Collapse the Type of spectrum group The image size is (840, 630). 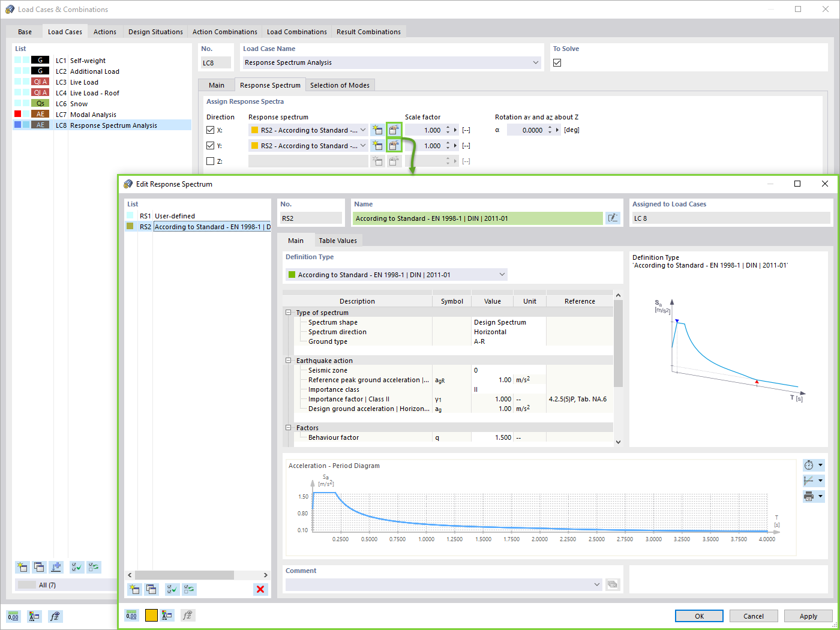(289, 313)
